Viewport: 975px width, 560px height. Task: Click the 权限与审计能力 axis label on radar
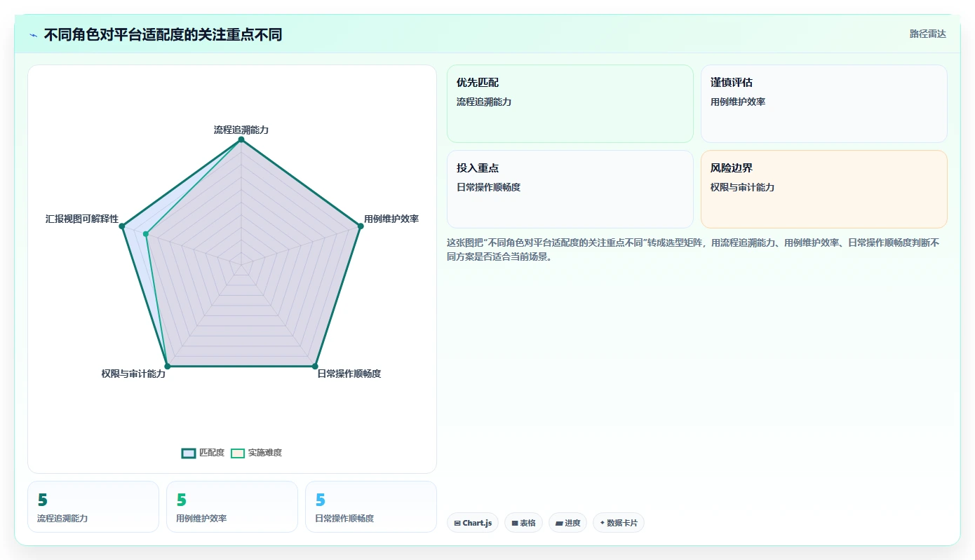133,374
